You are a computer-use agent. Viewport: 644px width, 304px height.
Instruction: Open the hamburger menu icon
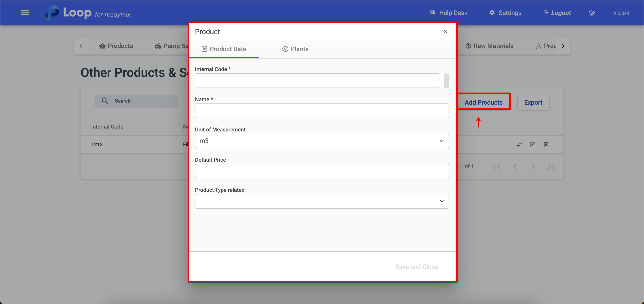click(x=25, y=13)
